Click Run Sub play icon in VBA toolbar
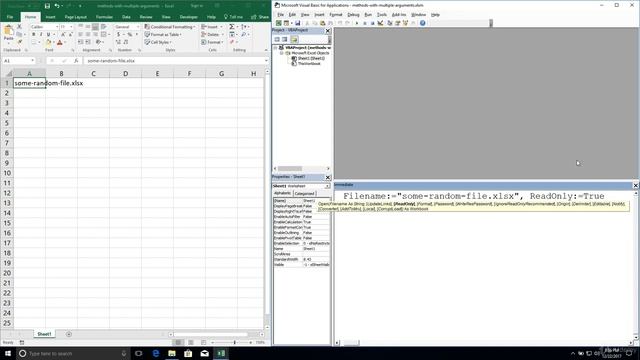Screen dimensions: 640x360 [x=357, y=23]
